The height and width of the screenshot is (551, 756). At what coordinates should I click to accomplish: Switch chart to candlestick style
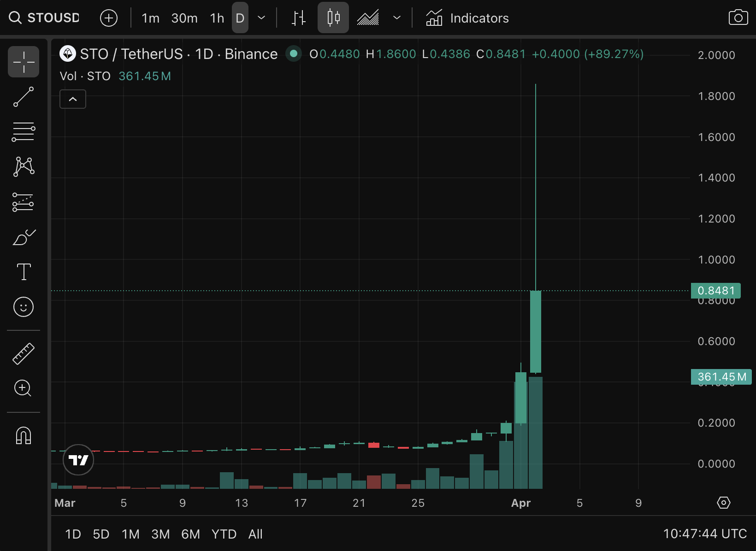tap(333, 18)
